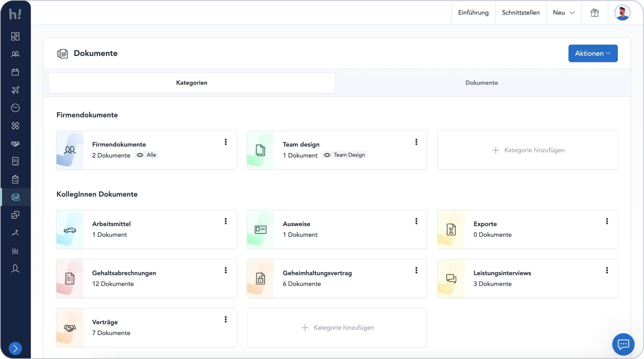
Task: Open options menu for Gehaltsabrechnungen category
Action: click(x=226, y=270)
